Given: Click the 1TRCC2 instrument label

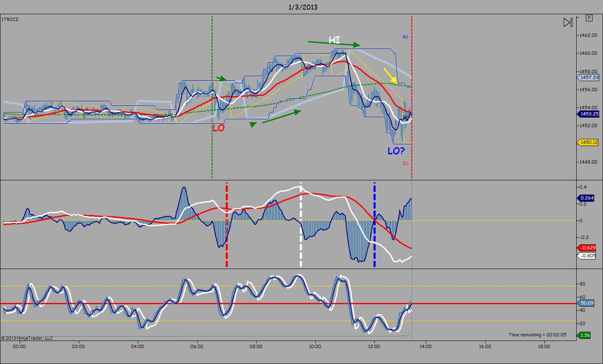Looking at the screenshot, I should [10, 19].
